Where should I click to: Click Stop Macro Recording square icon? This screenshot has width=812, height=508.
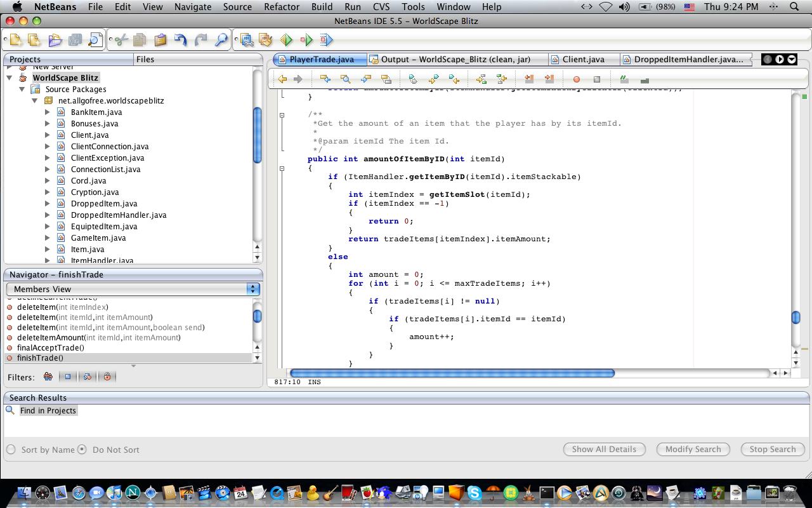point(596,79)
